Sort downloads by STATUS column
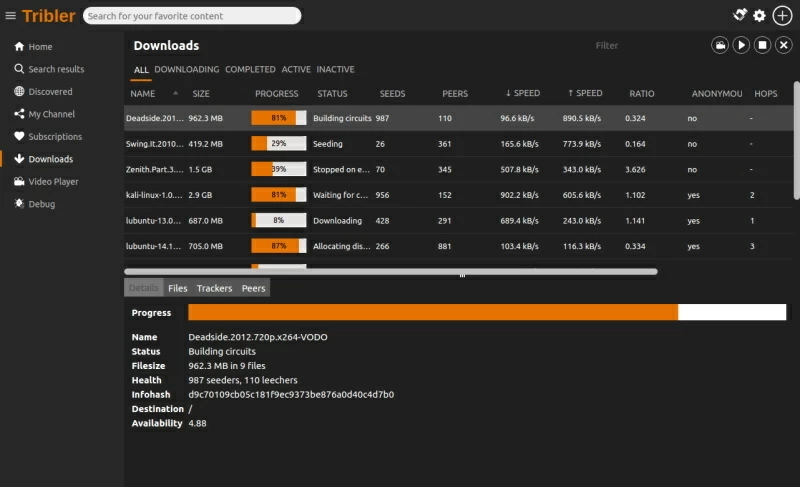800x487 pixels. click(332, 93)
